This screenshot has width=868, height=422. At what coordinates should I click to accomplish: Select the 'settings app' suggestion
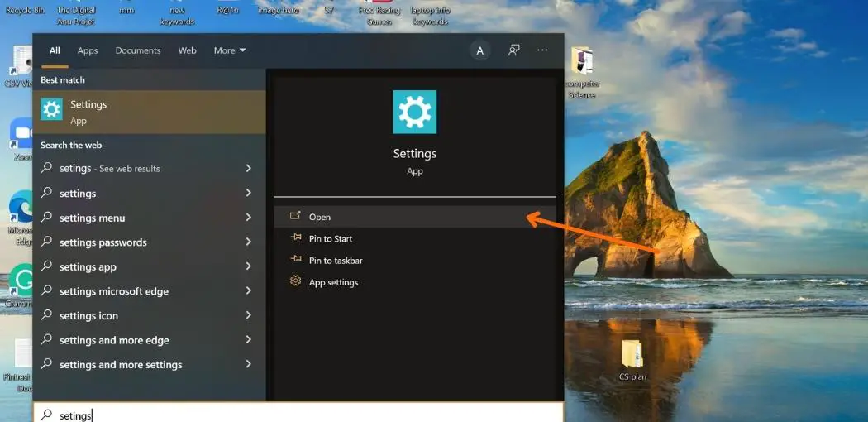click(x=150, y=266)
